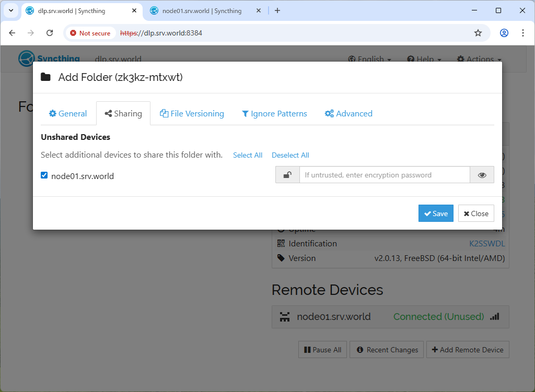Click the Select All link
Viewport: 535px width, 392px height.
[248, 155]
